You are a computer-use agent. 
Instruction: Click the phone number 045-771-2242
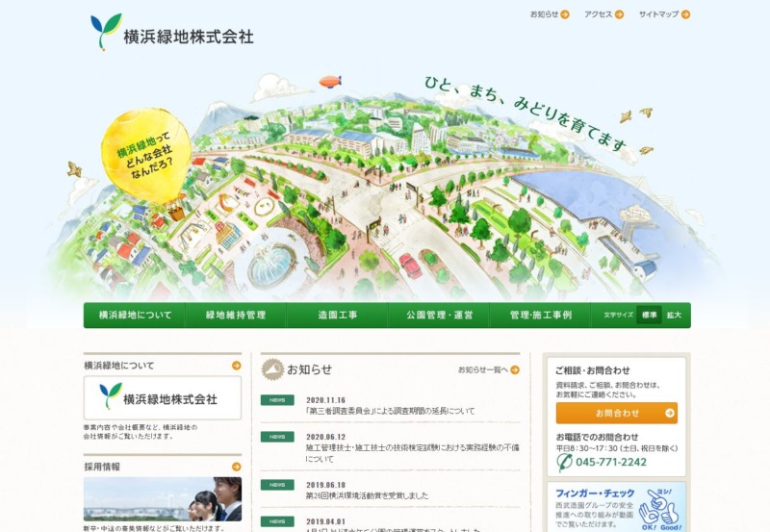(x=611, y=462)
